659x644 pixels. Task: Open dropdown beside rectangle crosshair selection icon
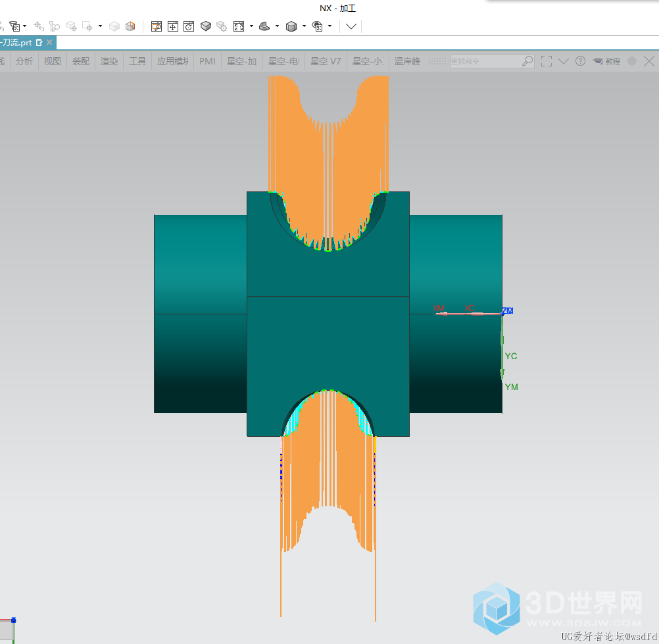pyautogui.click(x=100, y=26)
